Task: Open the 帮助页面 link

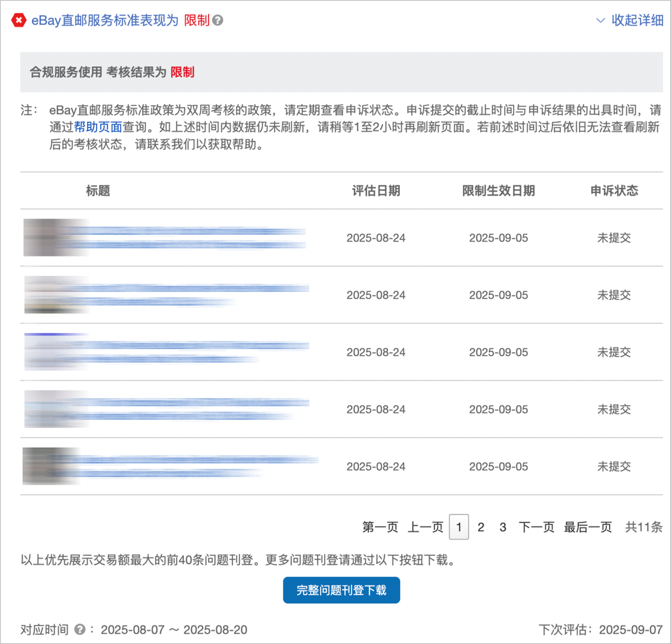Action: click(98, 127)
